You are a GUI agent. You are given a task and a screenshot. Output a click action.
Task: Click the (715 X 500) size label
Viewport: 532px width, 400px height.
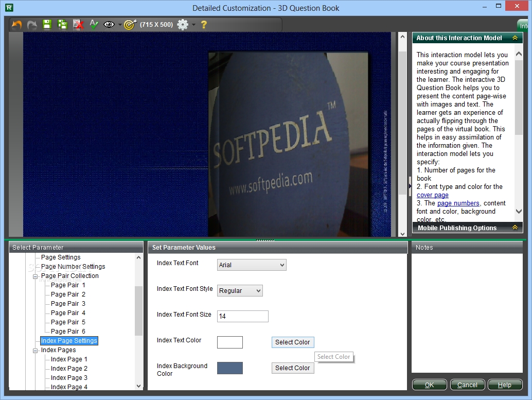coord(156,24)
